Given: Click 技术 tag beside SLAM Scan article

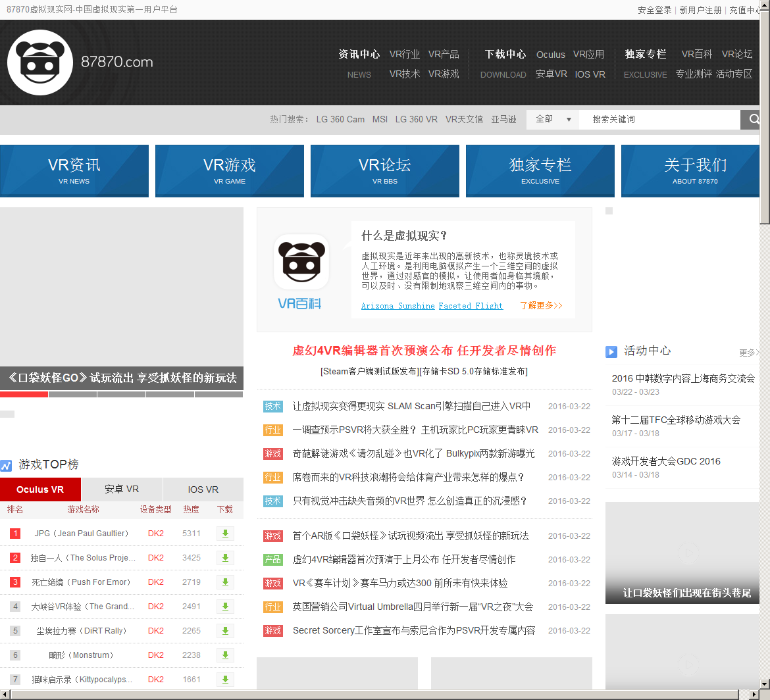Looking at the screenshot, I should click(272, 407).
